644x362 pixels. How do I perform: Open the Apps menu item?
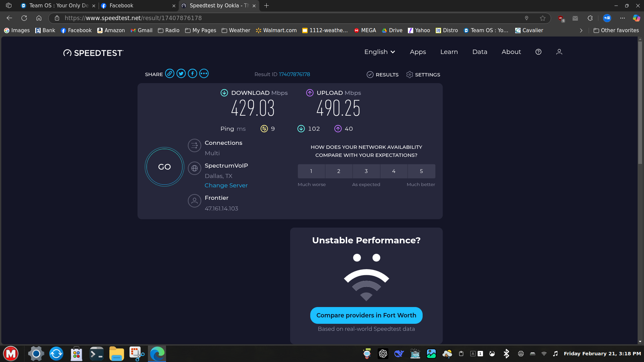(418, 52)
